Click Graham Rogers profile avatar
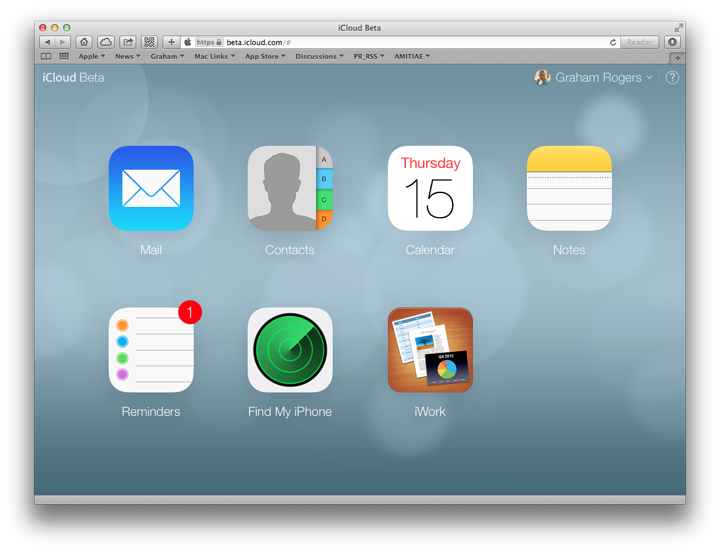 (x=542, y=78)
